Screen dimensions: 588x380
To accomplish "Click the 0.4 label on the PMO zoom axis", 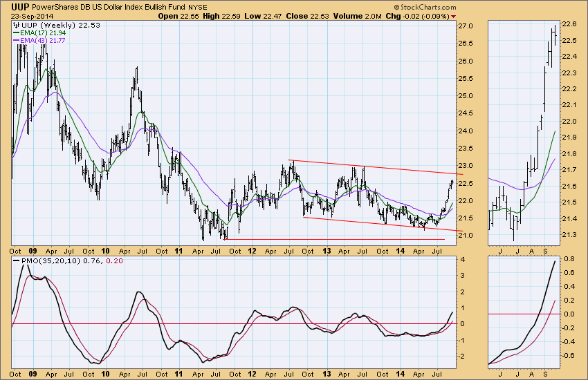I will pos(569,287).
